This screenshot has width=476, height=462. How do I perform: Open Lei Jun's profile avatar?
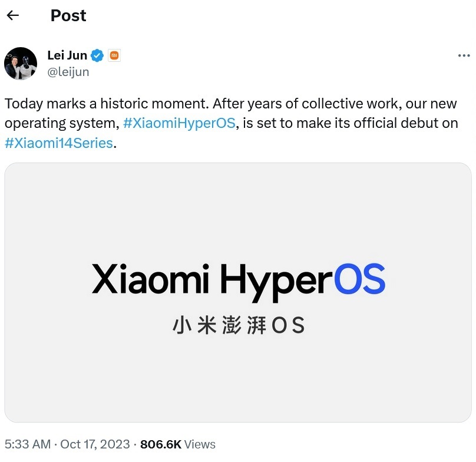click(x=21, y=64)
